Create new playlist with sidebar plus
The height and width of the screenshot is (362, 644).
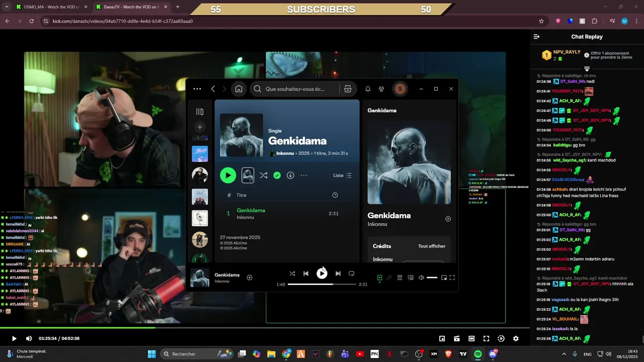click(200, 127)
